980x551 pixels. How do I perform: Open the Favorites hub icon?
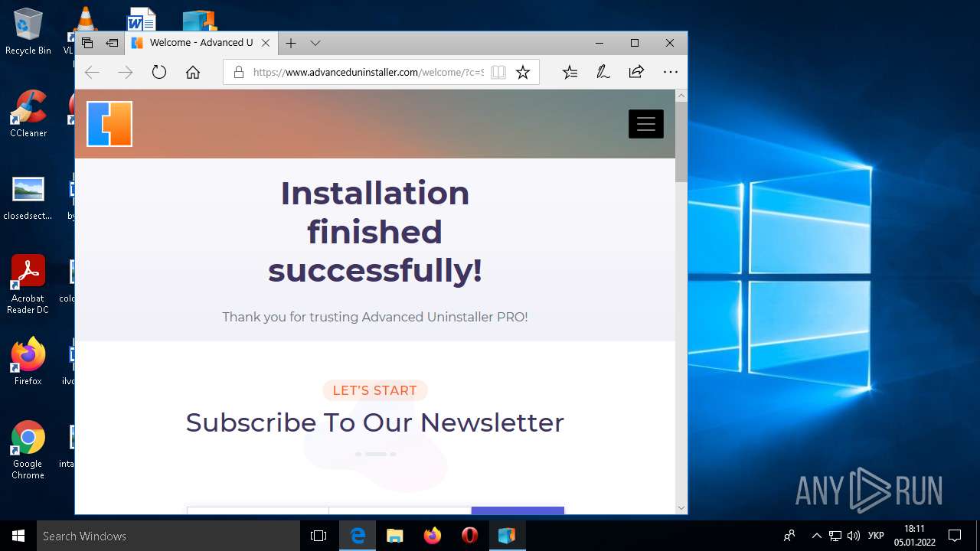pos(570,73)
